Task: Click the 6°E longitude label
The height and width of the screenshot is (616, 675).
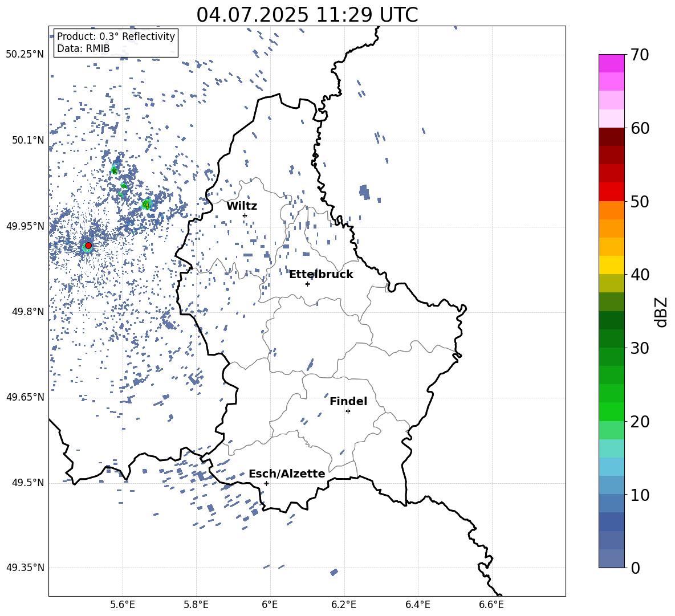Action: tap(270, 605)
